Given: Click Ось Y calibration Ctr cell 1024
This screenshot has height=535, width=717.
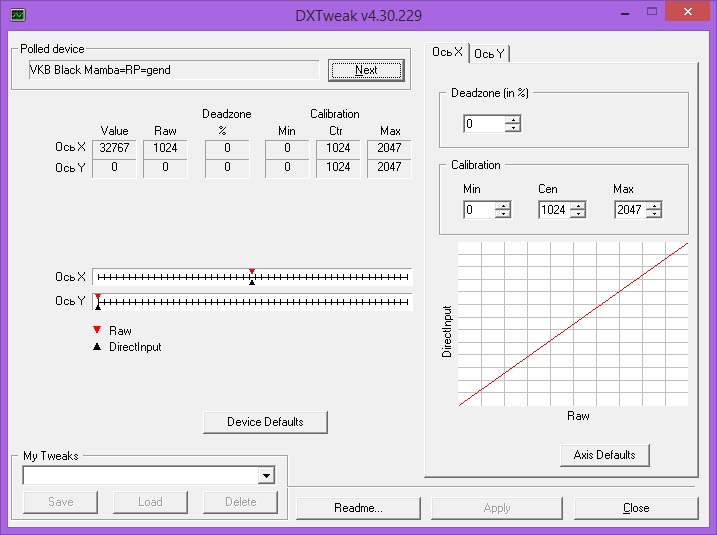Looking at the screenshot, I should click(x=338, y=167).
